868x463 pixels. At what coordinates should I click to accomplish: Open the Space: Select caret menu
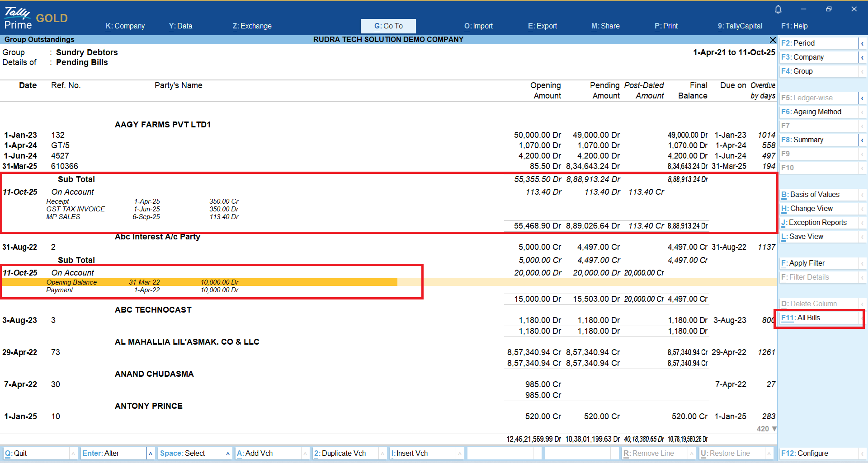[x=228, y=453]
